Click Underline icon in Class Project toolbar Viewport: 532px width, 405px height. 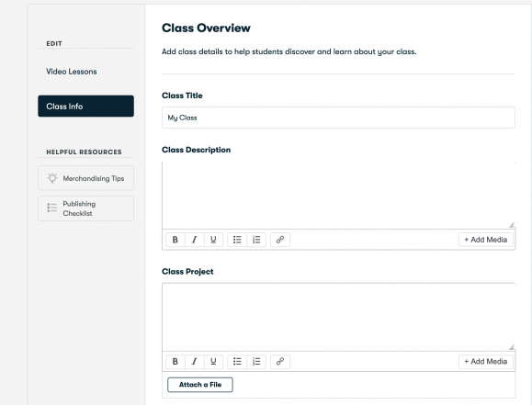[x=213, y=362]
